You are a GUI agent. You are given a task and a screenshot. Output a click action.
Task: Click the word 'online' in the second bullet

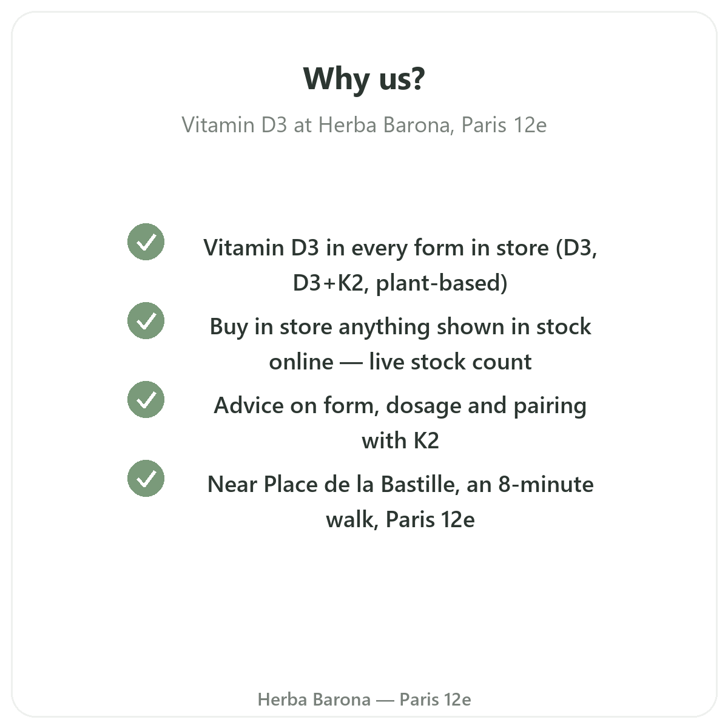click(x=301, y=362)
